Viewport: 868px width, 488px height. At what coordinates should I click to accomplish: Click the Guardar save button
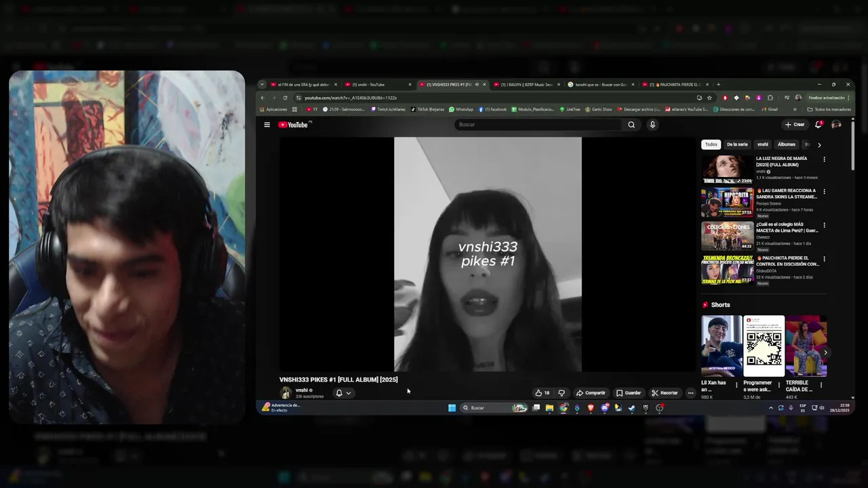coord(629,393)
